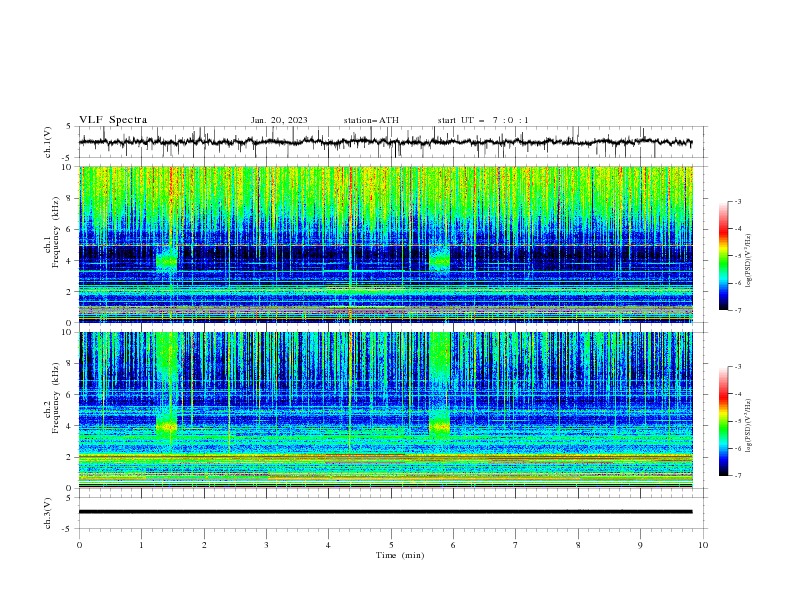Click the time axis tick label "5"
The image size is (792, 612).
tap(391, 545)
